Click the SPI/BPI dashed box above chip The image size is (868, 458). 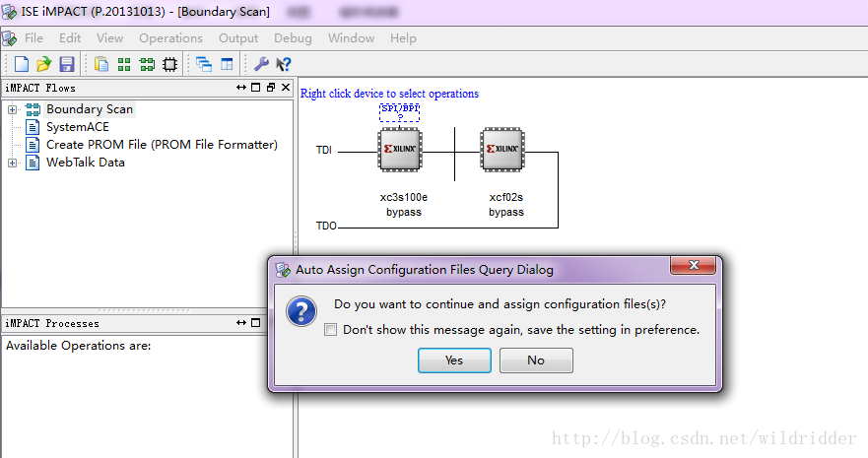400,112
